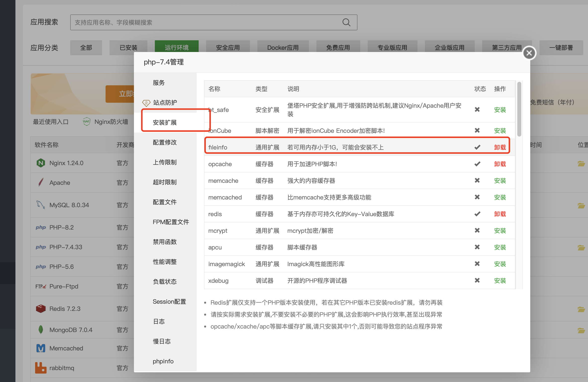The width and height of the screenshot is (588, 382).
Task: Open the 负载状态 side tab
Action: tap(165, 282)
